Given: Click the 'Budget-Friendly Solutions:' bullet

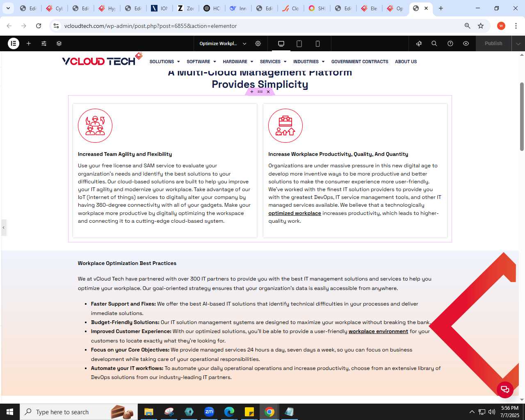Looking at the screenshot, I should click(x=125, y=322).
